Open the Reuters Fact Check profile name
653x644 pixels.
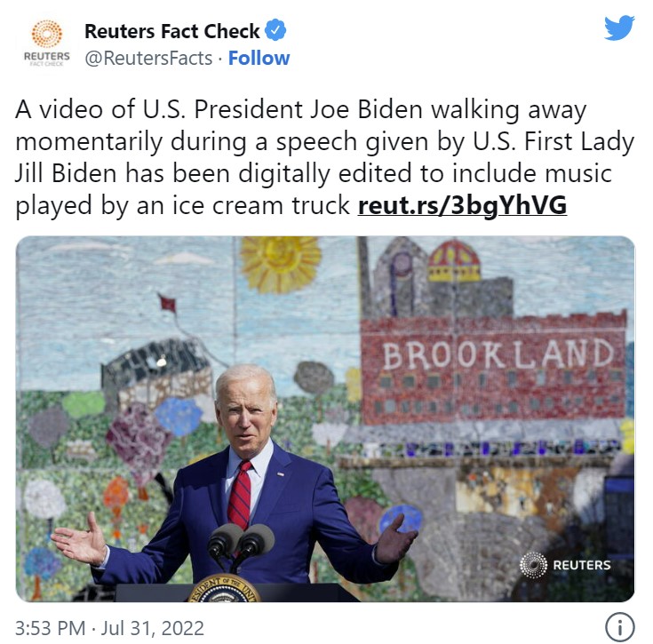pyautogui.click(x=172, y=31)
